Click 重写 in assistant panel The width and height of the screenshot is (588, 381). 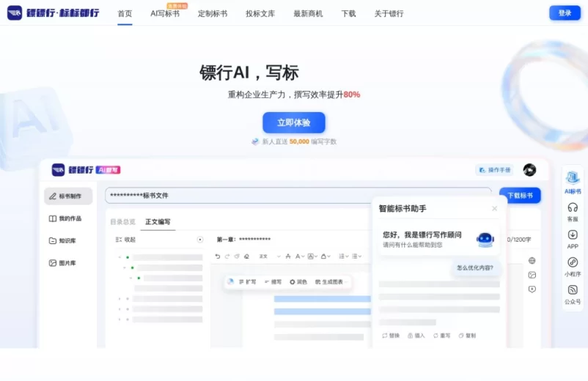tap(442, 336)
